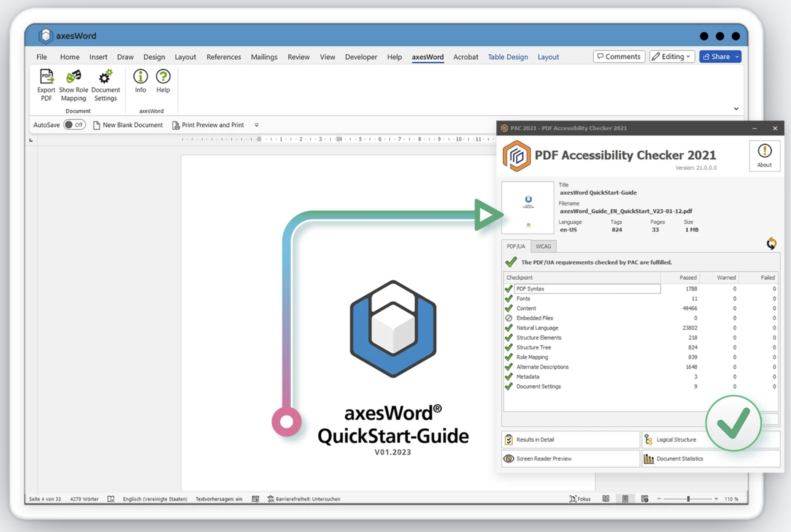Switch to the Home ribbon tab
Screen dimensions: 791x532
click(x=70, y=57)
